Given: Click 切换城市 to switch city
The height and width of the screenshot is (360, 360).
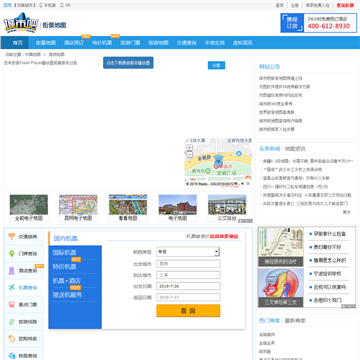Looking at the screenshot, I should tap(25, 5).
